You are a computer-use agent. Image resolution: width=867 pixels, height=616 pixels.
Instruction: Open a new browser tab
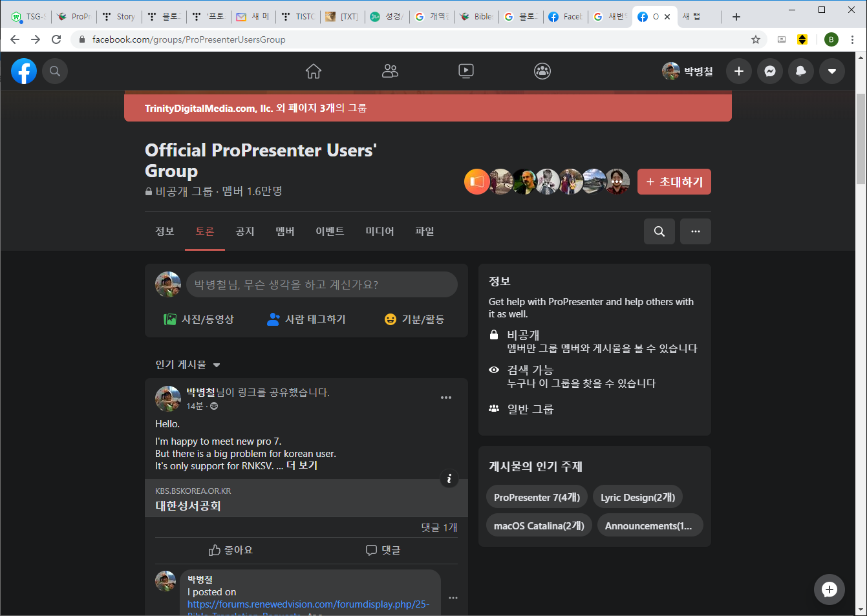pos(736,17)
